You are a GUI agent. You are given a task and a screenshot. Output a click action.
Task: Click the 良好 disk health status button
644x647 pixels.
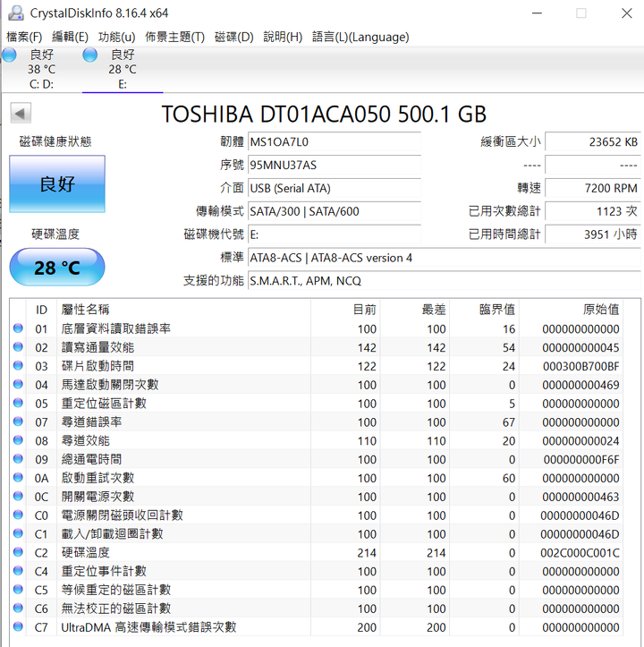click(x=57, y=184)
